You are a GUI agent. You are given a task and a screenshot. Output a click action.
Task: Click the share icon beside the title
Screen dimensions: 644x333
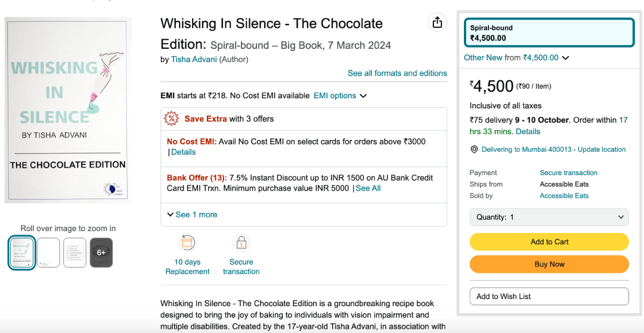click(x=438, y=21)
